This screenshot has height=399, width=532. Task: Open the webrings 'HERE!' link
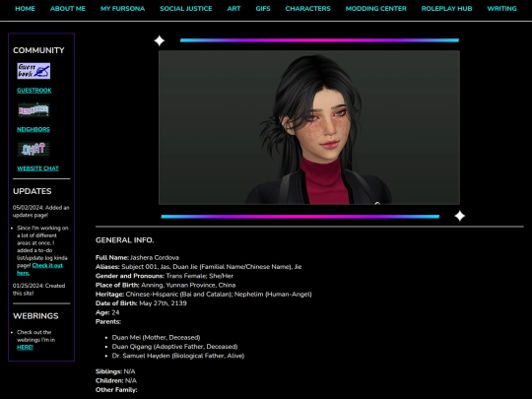click(25, 347)
